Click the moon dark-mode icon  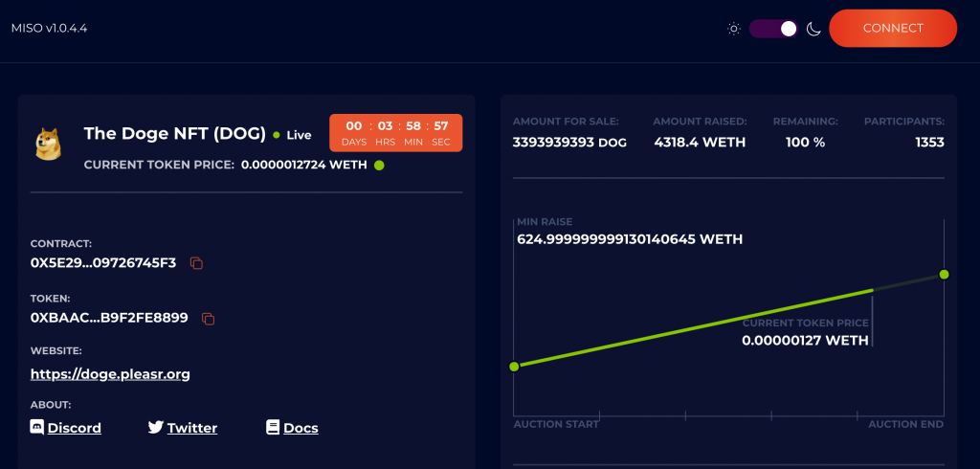(x=813, y=29)
